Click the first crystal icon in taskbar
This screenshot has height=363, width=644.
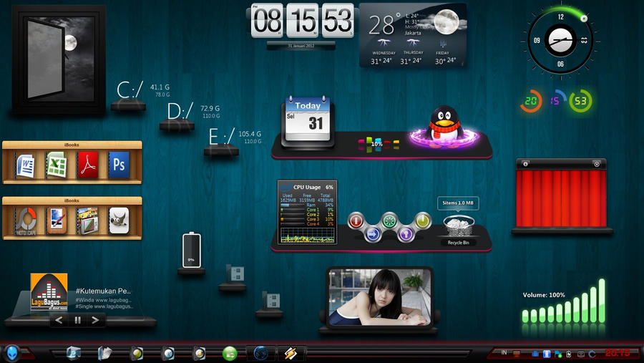pyautogui.click(x=74, y=353)
